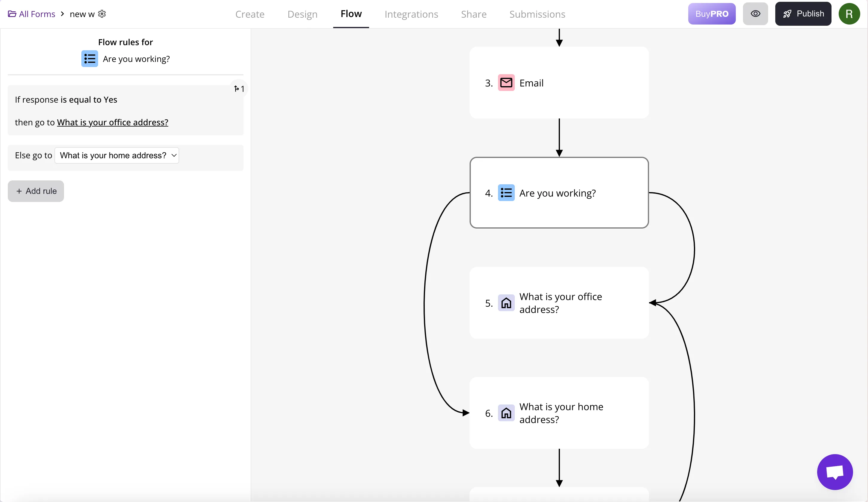Select the Design tab in top navigation
This screenshot has height=502, width=868.
pyautogui.click(x=302, y=14)
